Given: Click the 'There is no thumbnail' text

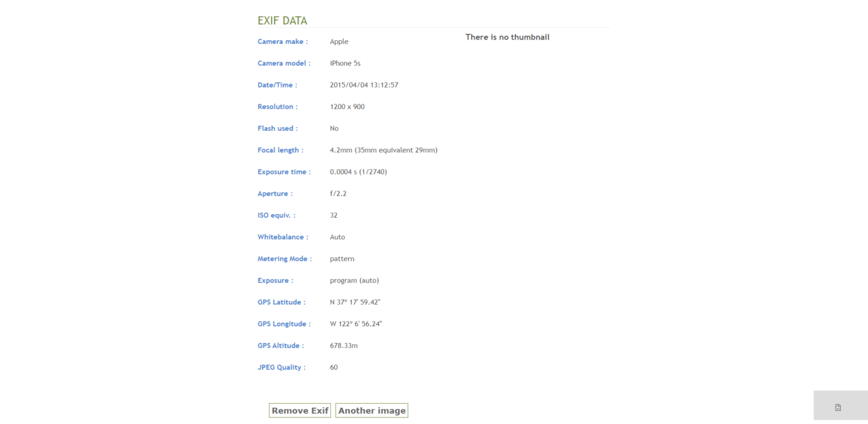Looking at the screenshot, I should point(507,37).
